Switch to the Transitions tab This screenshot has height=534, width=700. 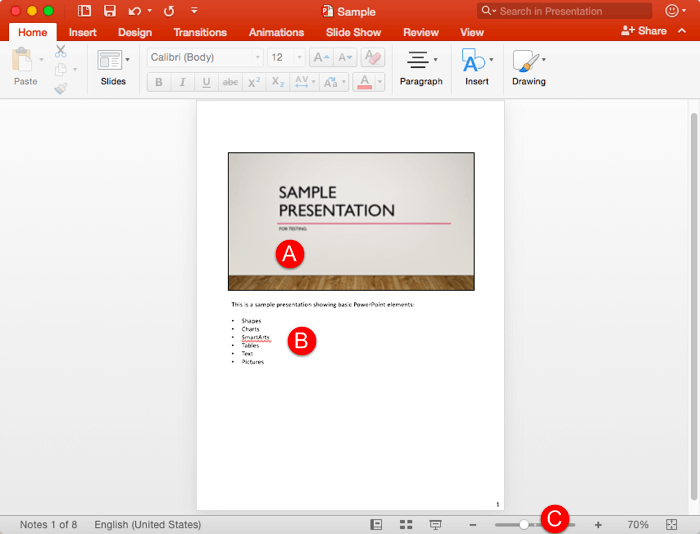pos(200,32)
